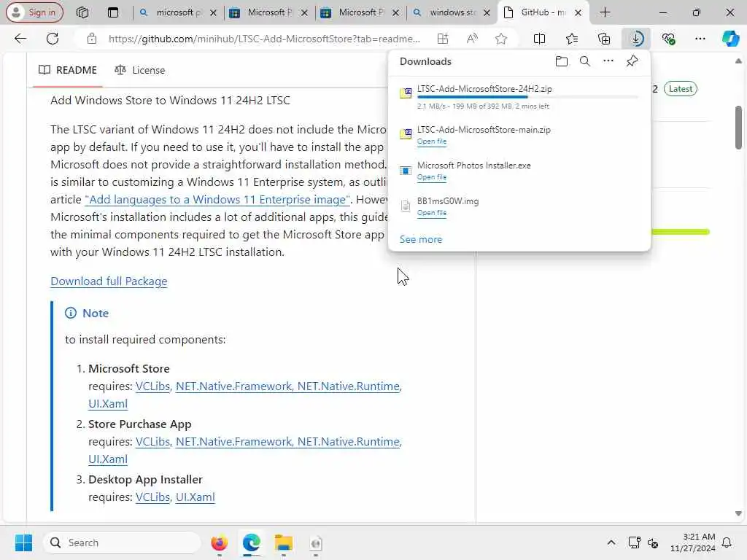Click the scrollbar down arrow

(738, 514)
